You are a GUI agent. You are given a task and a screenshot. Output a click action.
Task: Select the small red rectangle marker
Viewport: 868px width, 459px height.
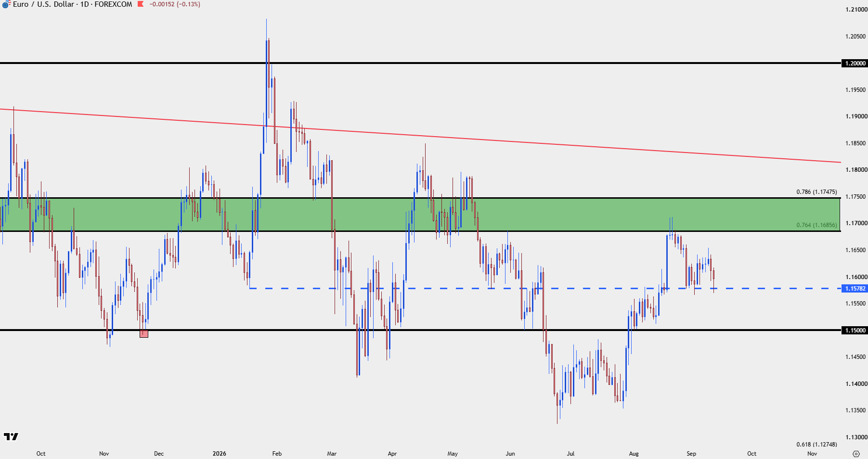click(x=144, y=334)
